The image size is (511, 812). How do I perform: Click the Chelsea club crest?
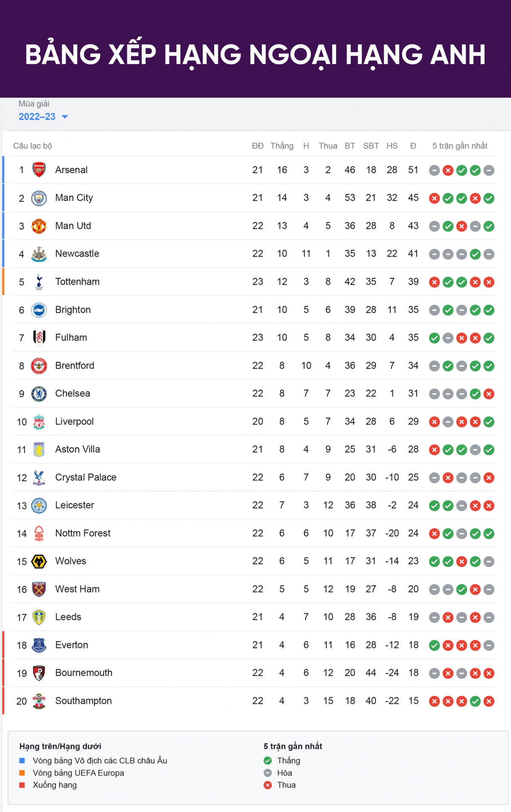click(39, 394)
